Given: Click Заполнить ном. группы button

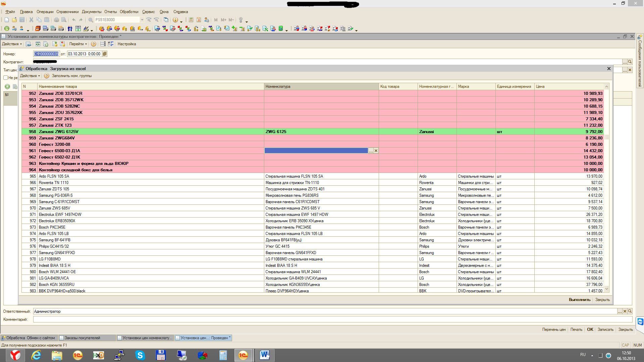Looking at the screenshot, I should pos(71,76).
